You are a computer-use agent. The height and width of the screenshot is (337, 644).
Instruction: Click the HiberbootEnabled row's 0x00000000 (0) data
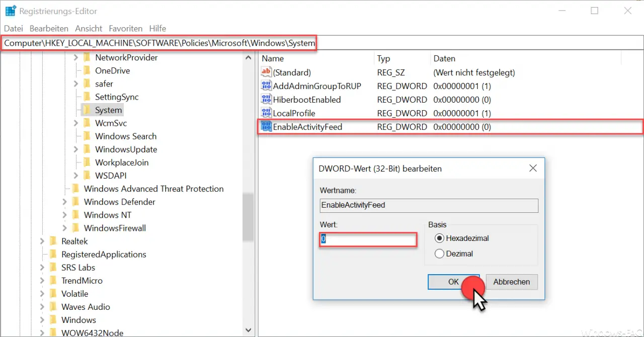[x=462, y=100]
